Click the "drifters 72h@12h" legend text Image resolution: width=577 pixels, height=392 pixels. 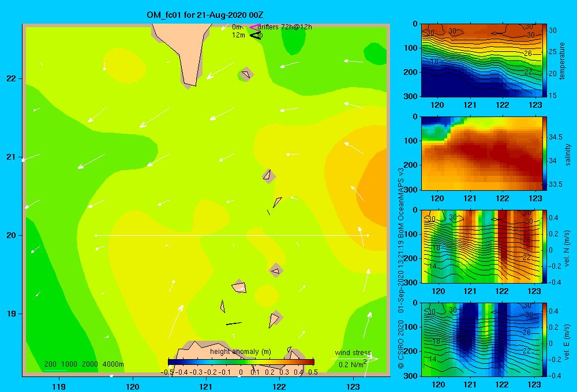coord(285,27)
